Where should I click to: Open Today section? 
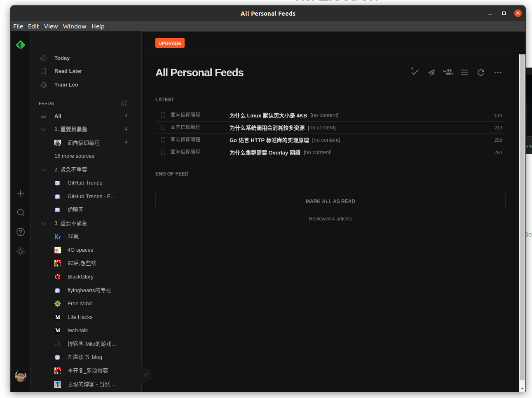[62, 58]
